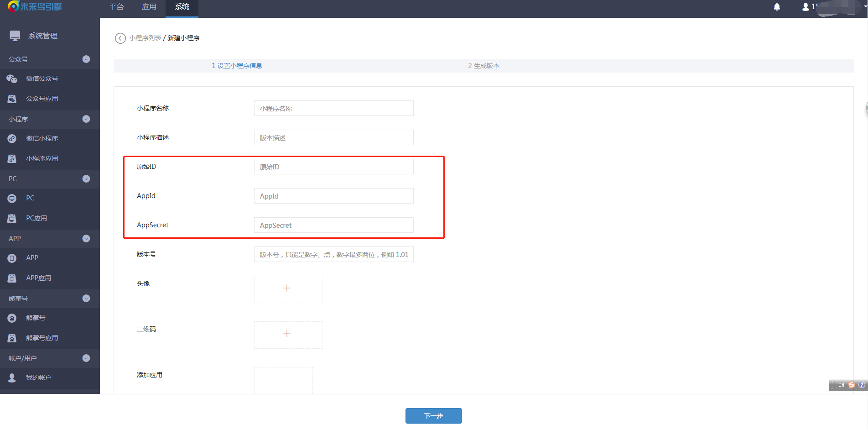This screenshot has height=430, width=868.
Task: Click the 公众号应用 sidebar icon
Action: (x=12, y=99)
